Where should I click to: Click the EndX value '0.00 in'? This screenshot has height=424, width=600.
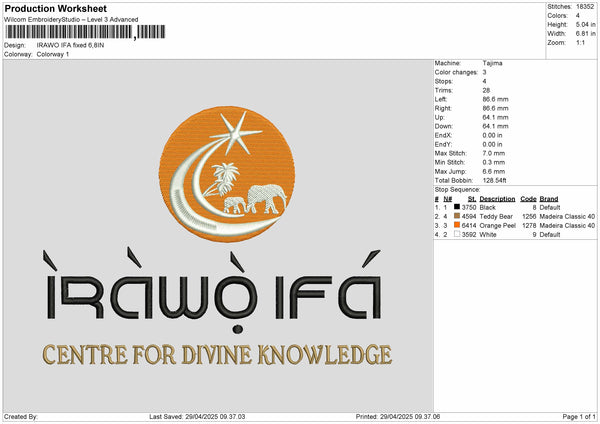(x=494, y=135)
